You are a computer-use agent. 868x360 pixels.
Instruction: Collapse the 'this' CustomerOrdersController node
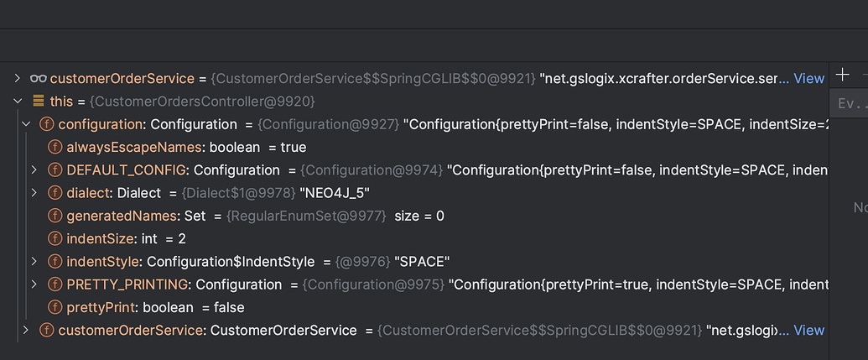point(18,102)
